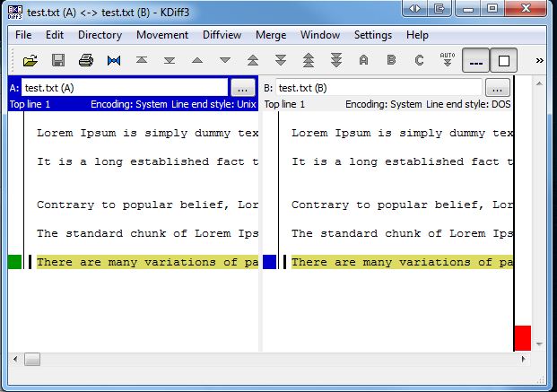This screenshot has width=557, height=392.
Task: Toggle show line numbers button
Action: (504, 61)
